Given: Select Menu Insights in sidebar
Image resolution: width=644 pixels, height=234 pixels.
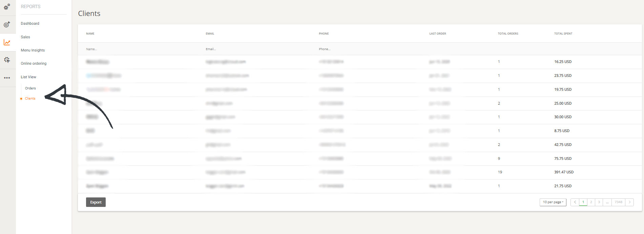Looking at the screenshot, I should click(33, 50).
